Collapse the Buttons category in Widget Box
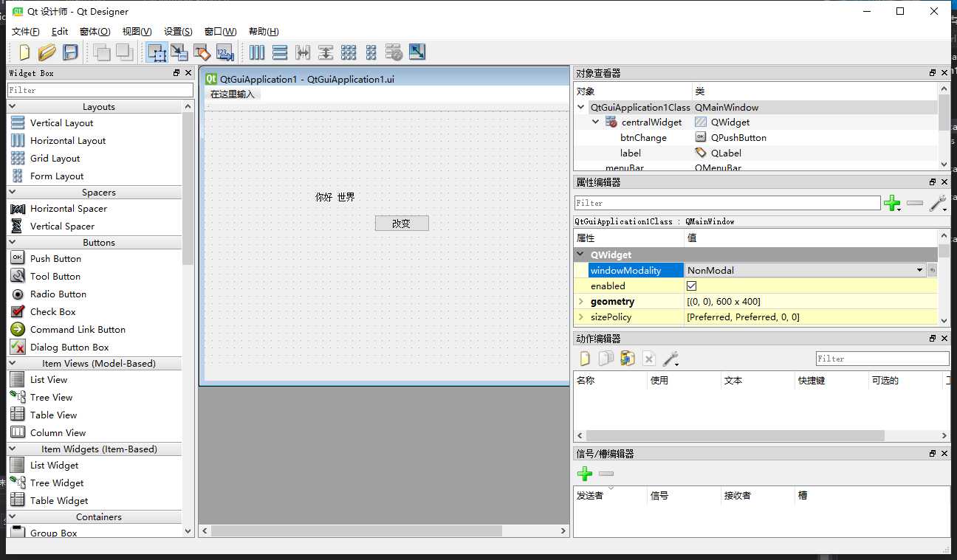Screen dimensions: 957x560 coord(13,242)
